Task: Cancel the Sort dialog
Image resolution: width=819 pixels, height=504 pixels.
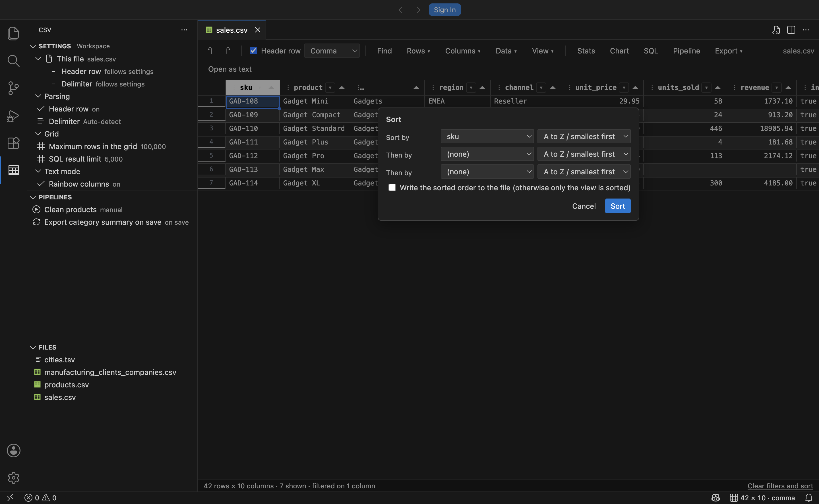Action: point(584,206)
